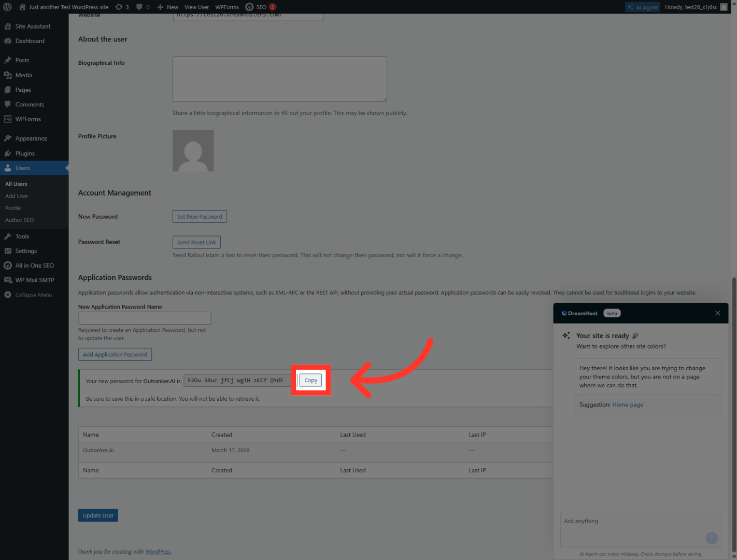Select the generated application password field
737x560 pixels.
pos(241,381)
